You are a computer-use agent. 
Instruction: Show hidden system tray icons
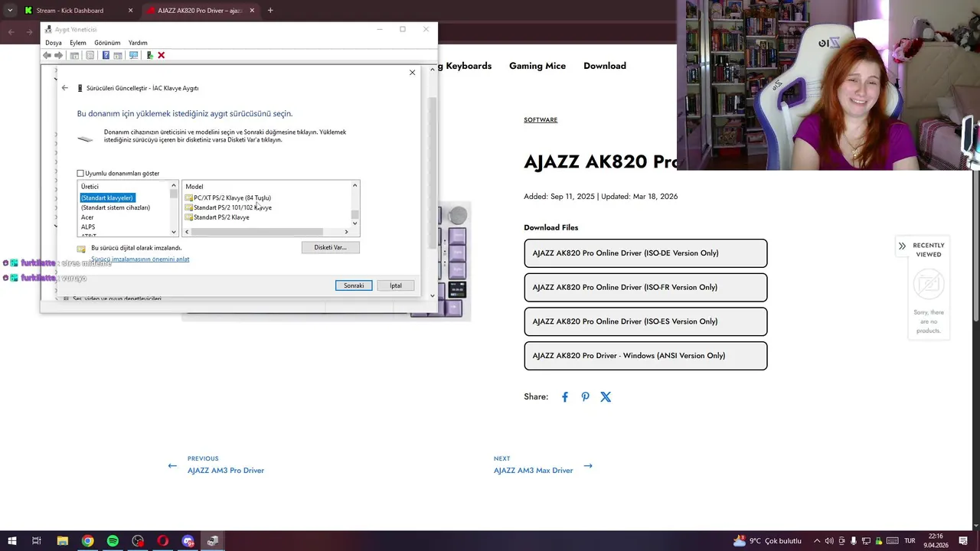tap(816, 541)
